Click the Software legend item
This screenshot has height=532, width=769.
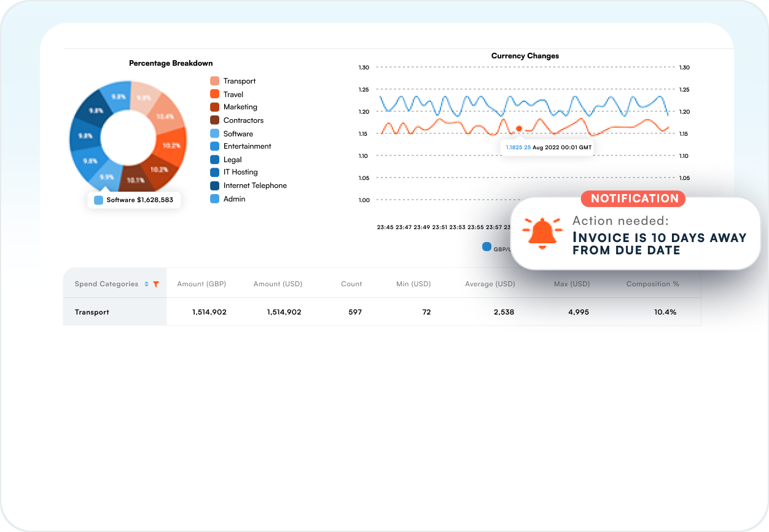pyautogui.click(x=232, y=134)
